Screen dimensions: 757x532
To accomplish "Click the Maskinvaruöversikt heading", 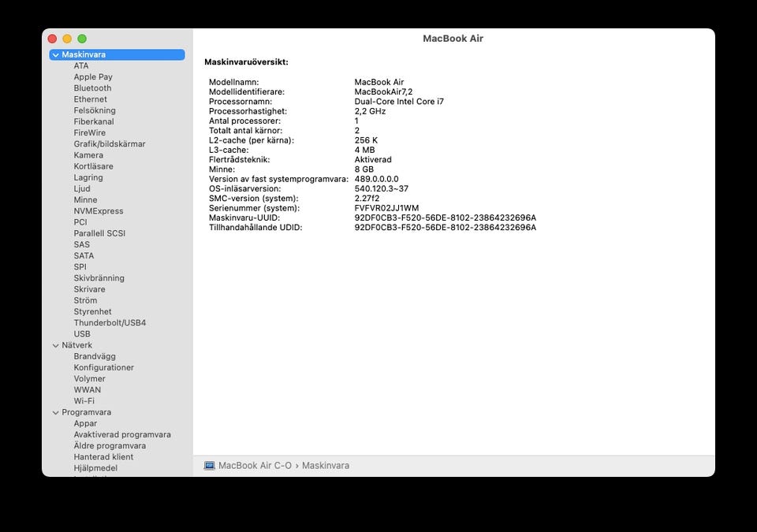I will click(x=246, y=61).
